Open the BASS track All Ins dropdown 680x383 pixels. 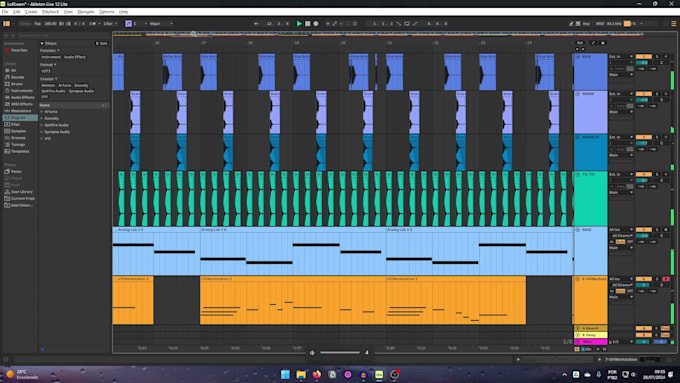(621, 229)
